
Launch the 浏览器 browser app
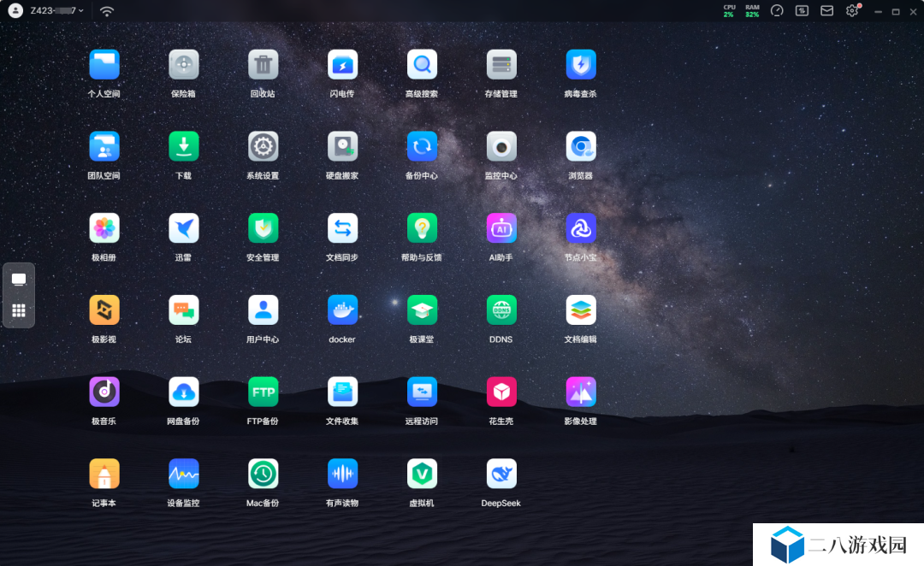(581, 147)
